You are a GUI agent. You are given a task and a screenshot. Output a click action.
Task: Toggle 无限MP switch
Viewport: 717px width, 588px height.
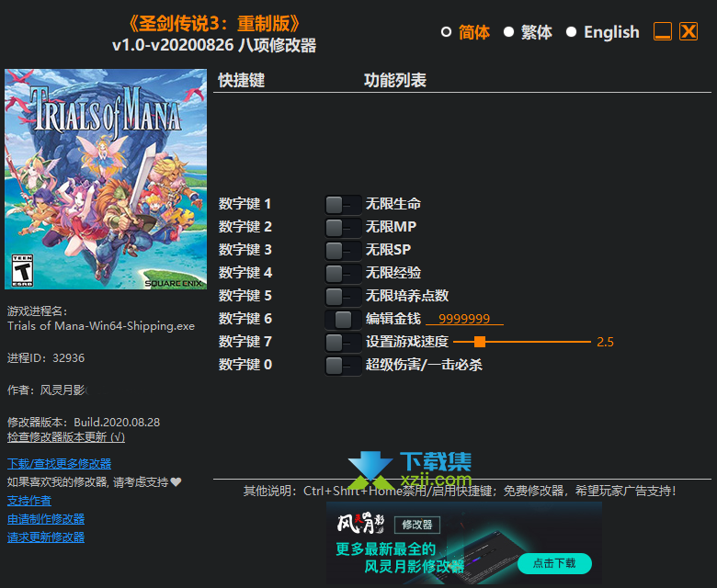click(x=343, y=228)
